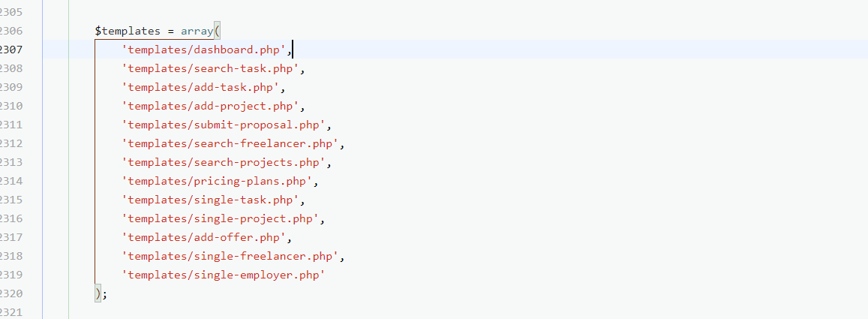Click the 'templates/single-project.php' string
The image size is (868, 319).
coord(221,219)
